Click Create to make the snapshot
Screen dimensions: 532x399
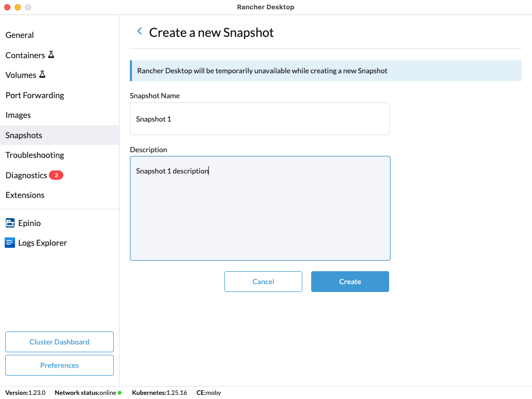(350, 282)
